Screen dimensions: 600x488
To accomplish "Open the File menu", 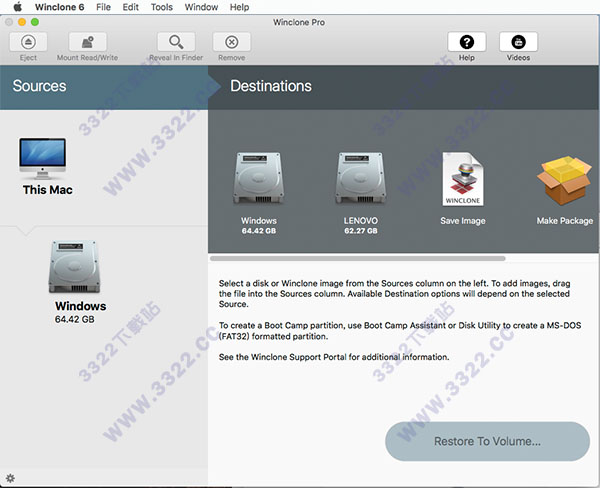I will (x=103, y=7).
